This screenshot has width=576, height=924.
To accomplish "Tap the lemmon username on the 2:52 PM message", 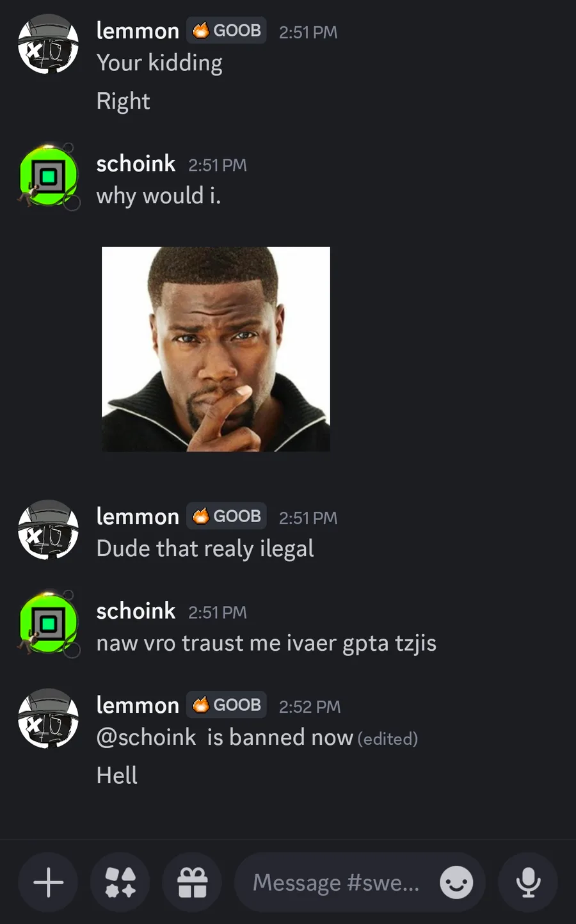I will pos(138,705).
